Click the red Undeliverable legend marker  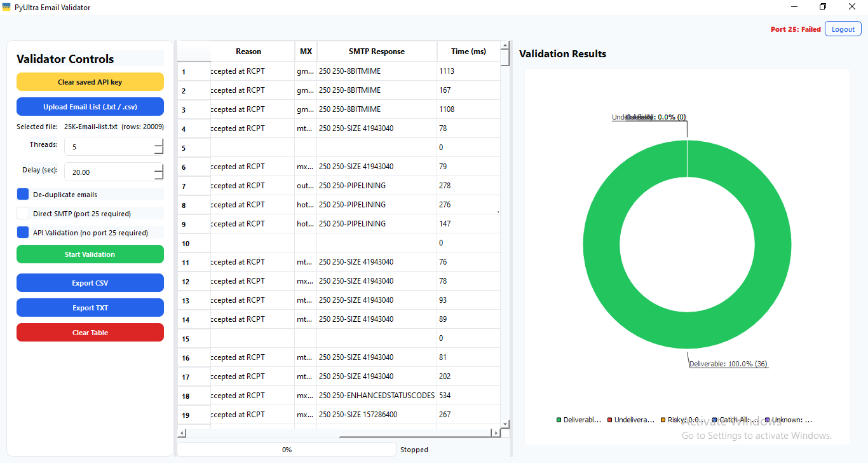(x=609, y=420)
